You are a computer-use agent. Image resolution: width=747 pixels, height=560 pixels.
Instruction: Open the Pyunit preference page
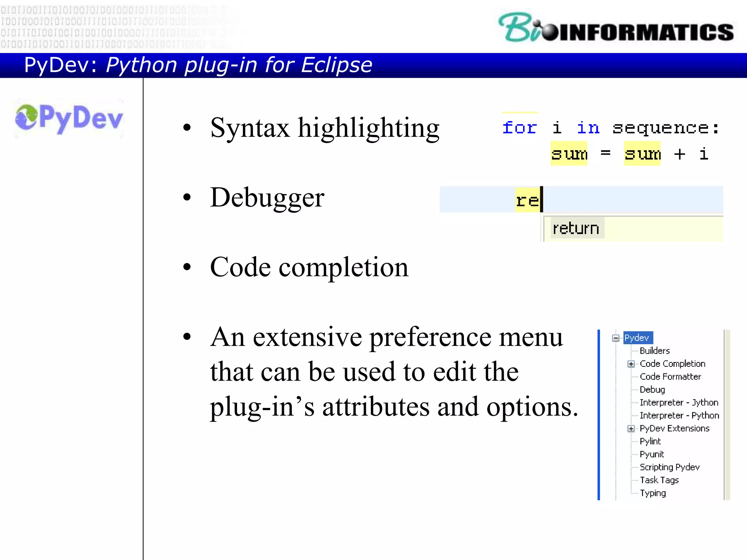coord(652,454)
